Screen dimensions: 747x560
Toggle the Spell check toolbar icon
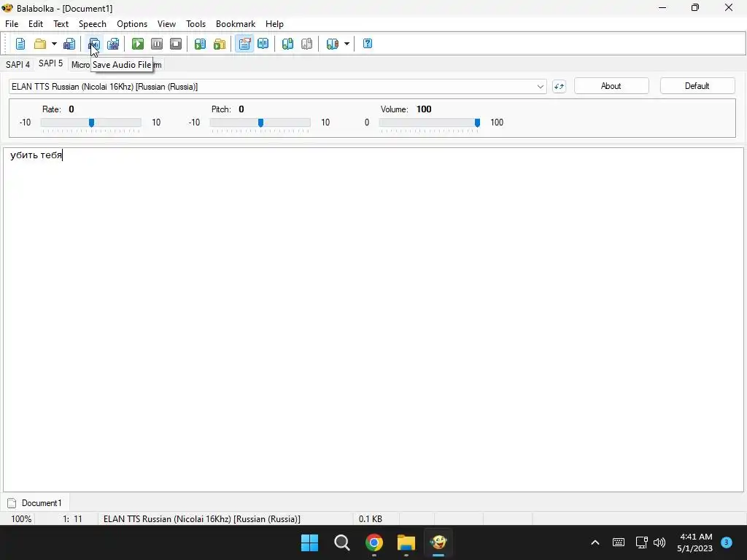244,44
